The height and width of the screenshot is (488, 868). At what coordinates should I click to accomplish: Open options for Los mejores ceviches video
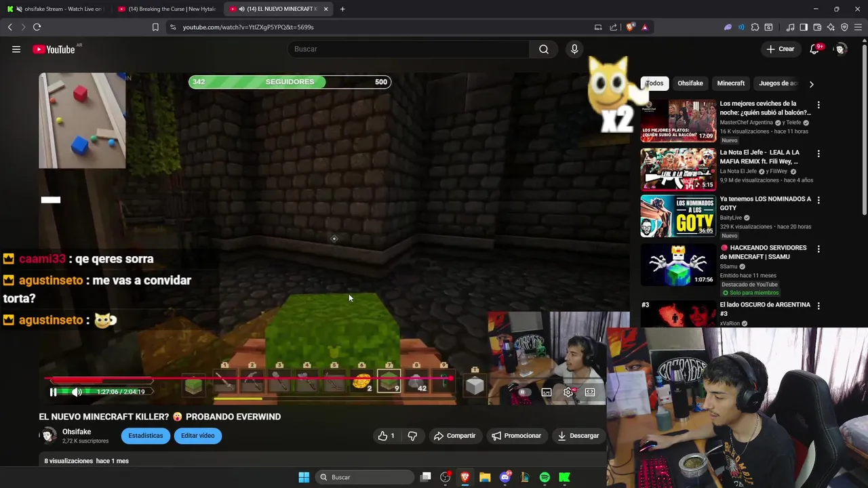click(x=818, y=105)
